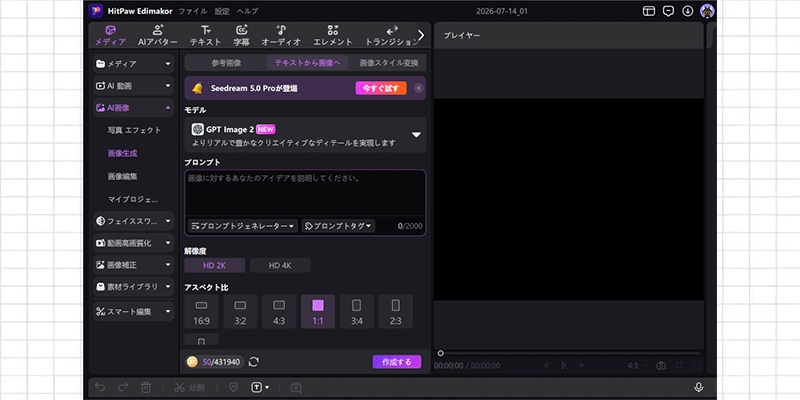Open the 字幕 subtitles tool
Viewport: 800px width, 400px height.
click(x=241, y=36)
